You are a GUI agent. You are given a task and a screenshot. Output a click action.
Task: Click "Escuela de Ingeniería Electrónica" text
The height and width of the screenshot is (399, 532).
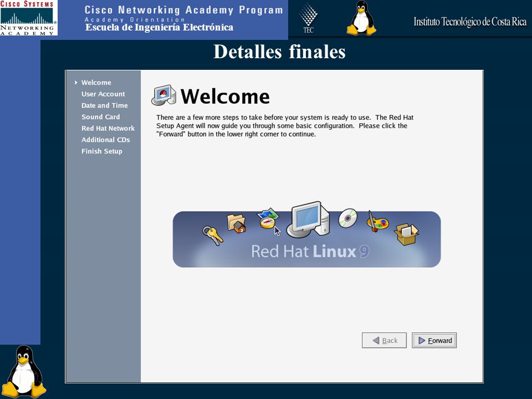click(159, 28)
